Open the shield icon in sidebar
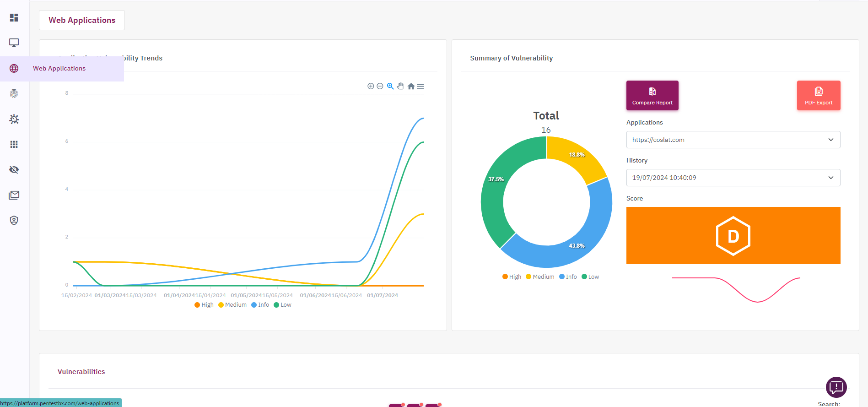Image resolution: width=868 pixels, height=407 pixels. (14, 220)
